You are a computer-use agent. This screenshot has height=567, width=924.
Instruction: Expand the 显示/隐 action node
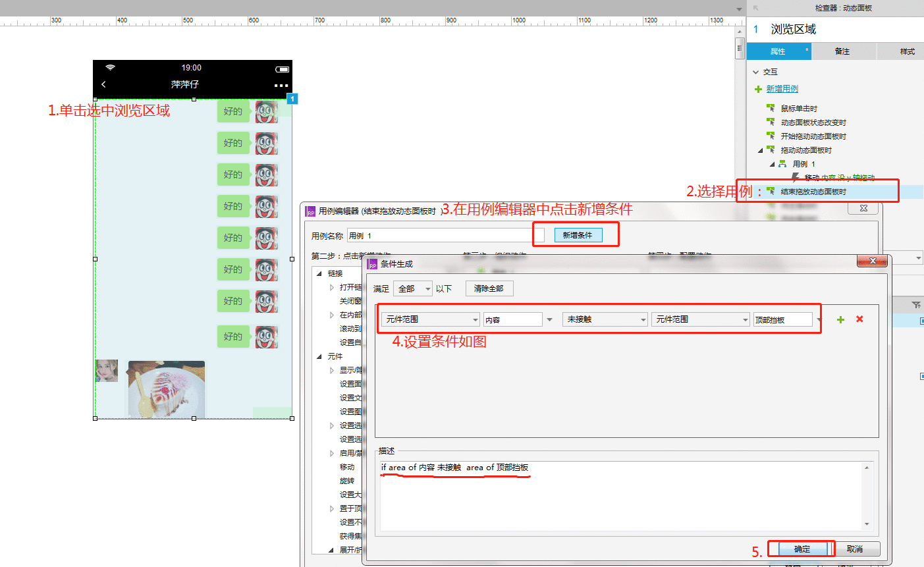click(x=332, y=370)
